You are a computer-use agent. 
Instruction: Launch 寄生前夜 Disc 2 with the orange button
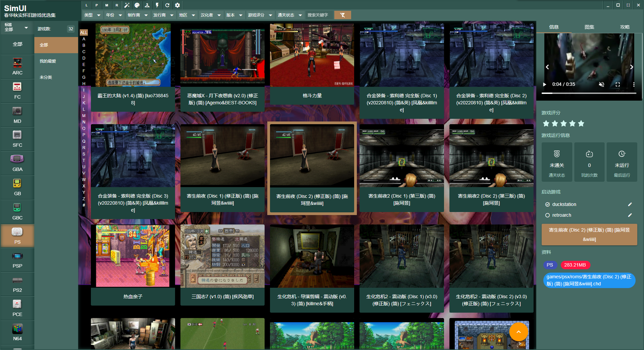tap(589, 235)
